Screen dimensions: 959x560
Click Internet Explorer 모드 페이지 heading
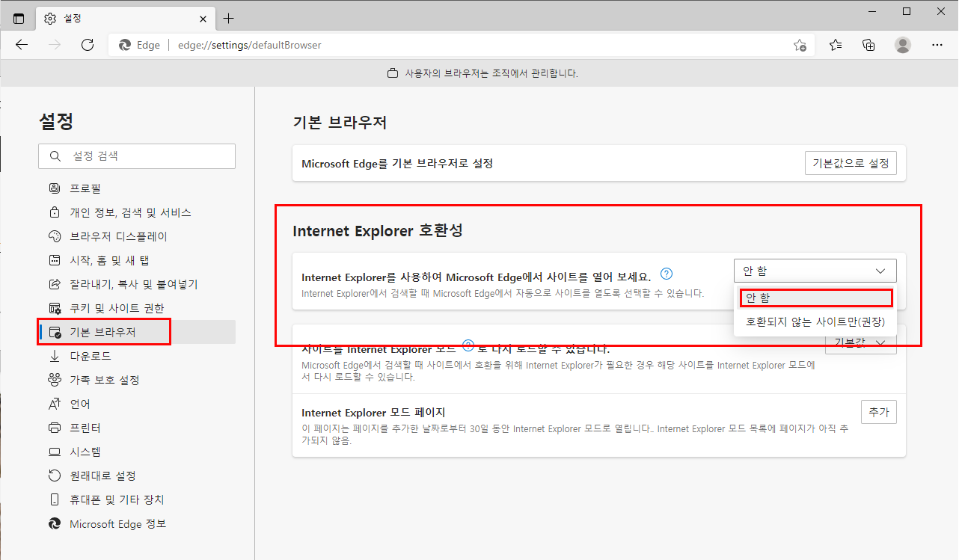click(373, 413)
